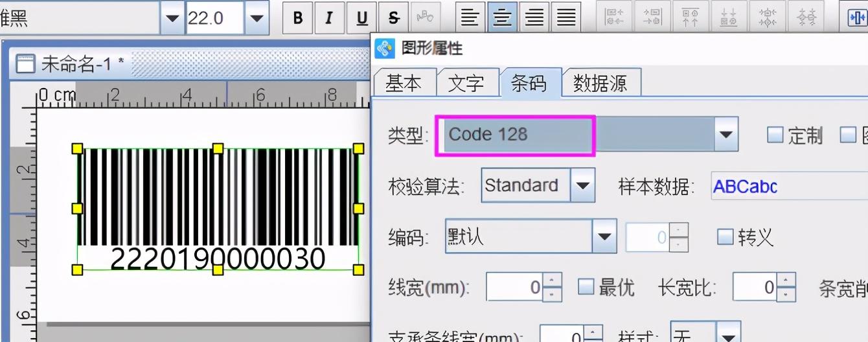This screenshot has width=868, height=342.
Task: Toggle italic text formatting
Action: pos(330,17)
